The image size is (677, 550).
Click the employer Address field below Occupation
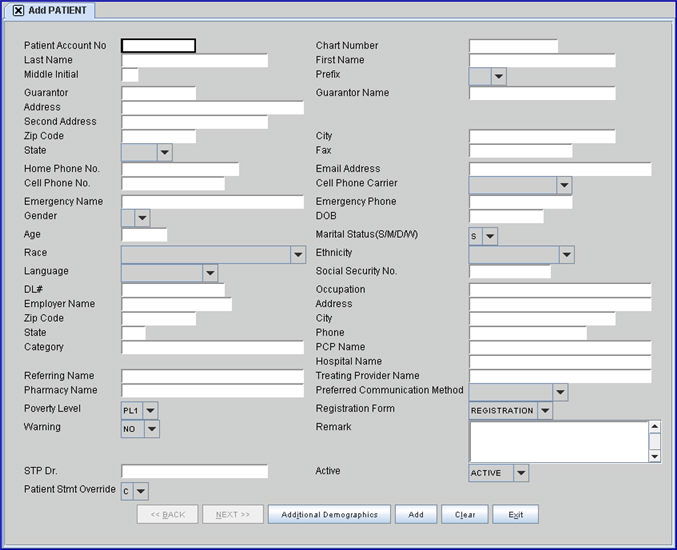tap(560, 304)
